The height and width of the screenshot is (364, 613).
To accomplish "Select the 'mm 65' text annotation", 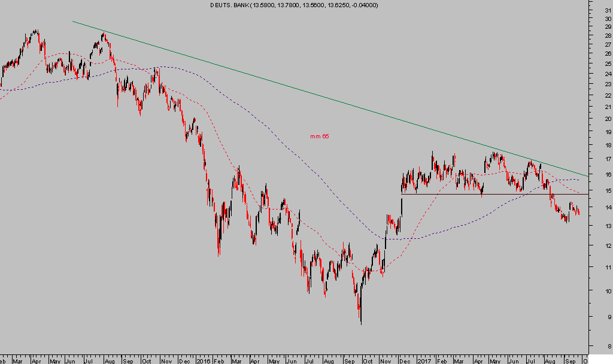I will tap(320, 136).
